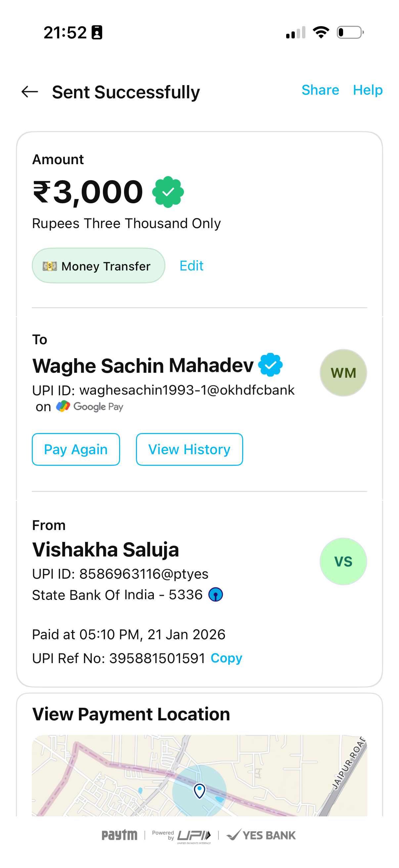Tap the Google Pay logo

tap(90, 407)
